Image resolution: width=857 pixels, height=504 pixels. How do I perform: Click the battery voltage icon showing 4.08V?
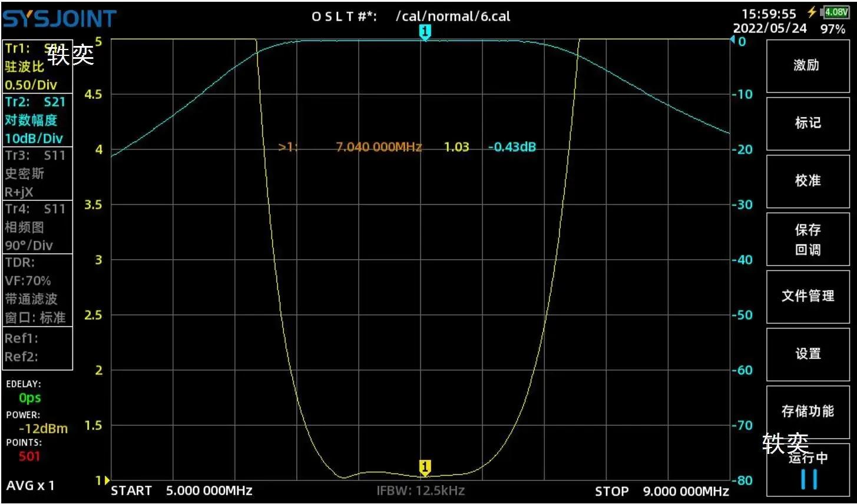pyautogui.click(x=836, y=12)
